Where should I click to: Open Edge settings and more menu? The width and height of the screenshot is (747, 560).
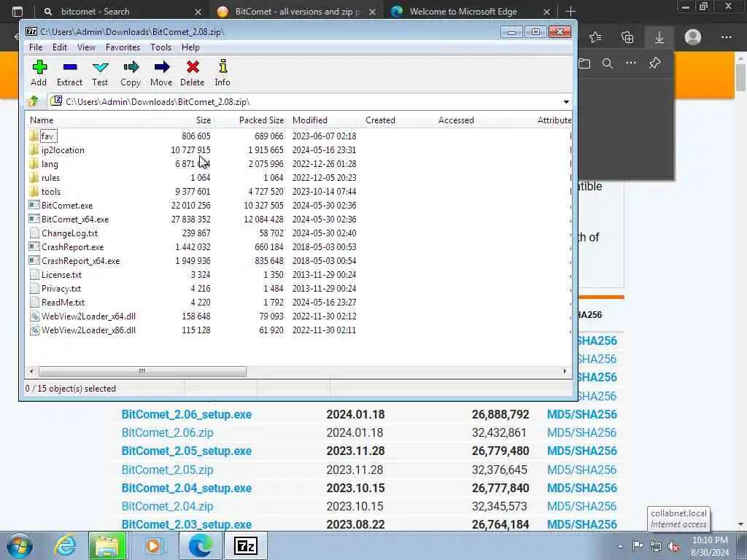pyautogui.click(x=726, y=37)
